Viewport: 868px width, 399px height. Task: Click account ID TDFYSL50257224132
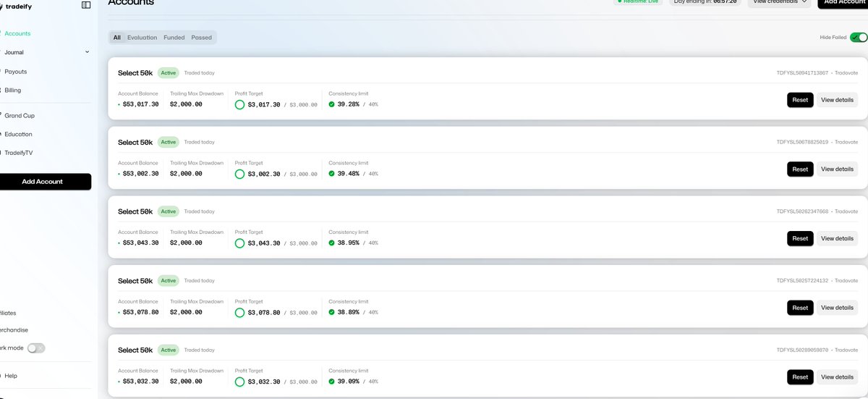tap(802, 281)
